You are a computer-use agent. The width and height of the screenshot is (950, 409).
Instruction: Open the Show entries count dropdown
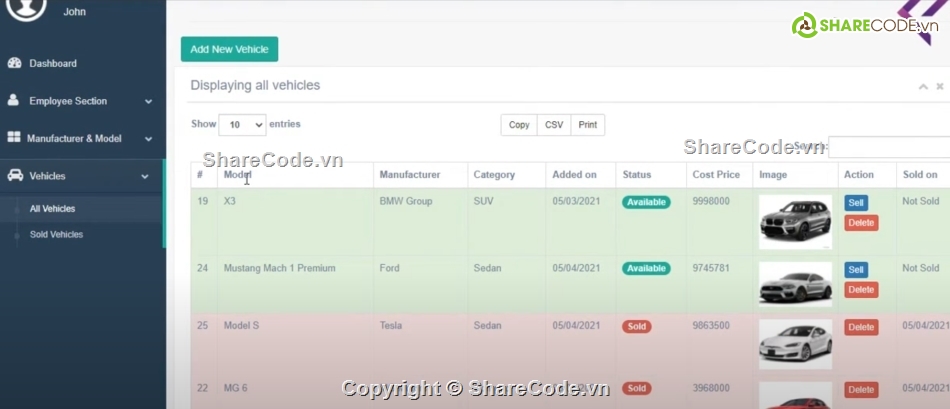click(x=242, y=125)
